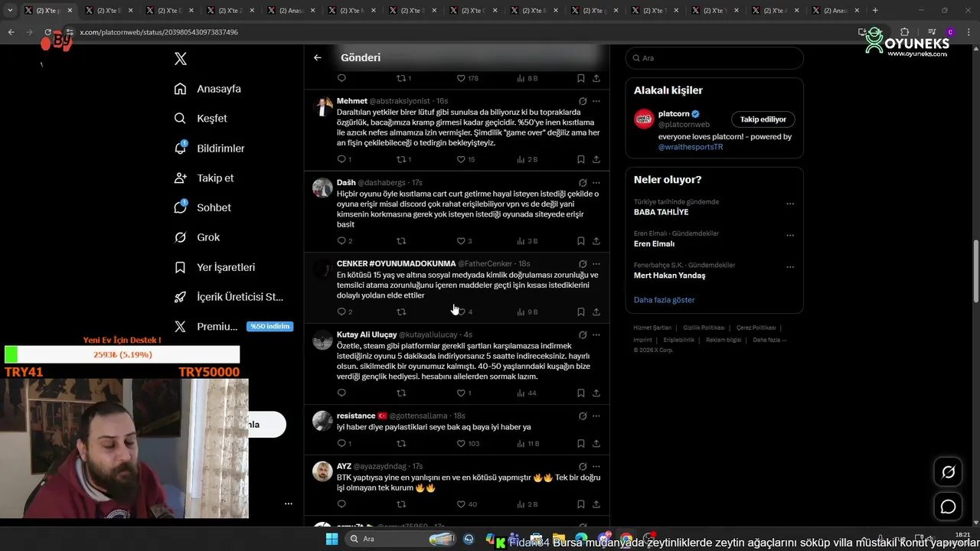Repost Dash's post
The width and height of the screenshot is (980, 551).
pos(401,241)
